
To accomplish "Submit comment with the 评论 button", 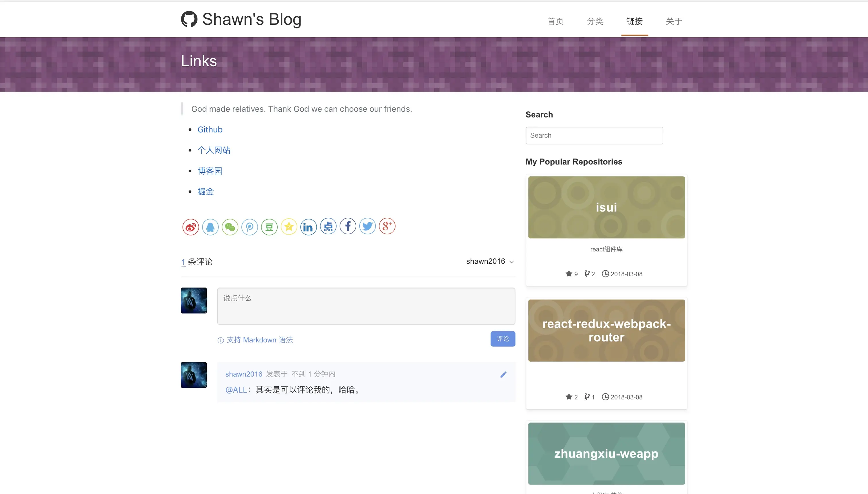I will point(503,339).
